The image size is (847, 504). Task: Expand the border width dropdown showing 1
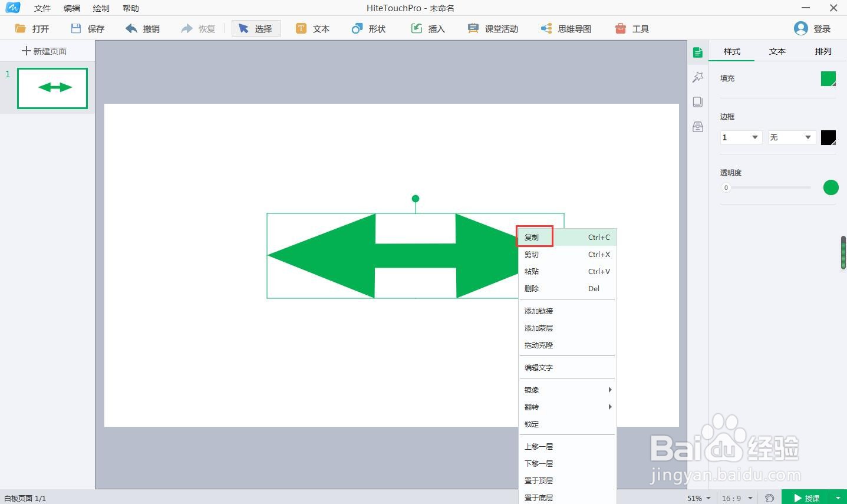(741, 137)
